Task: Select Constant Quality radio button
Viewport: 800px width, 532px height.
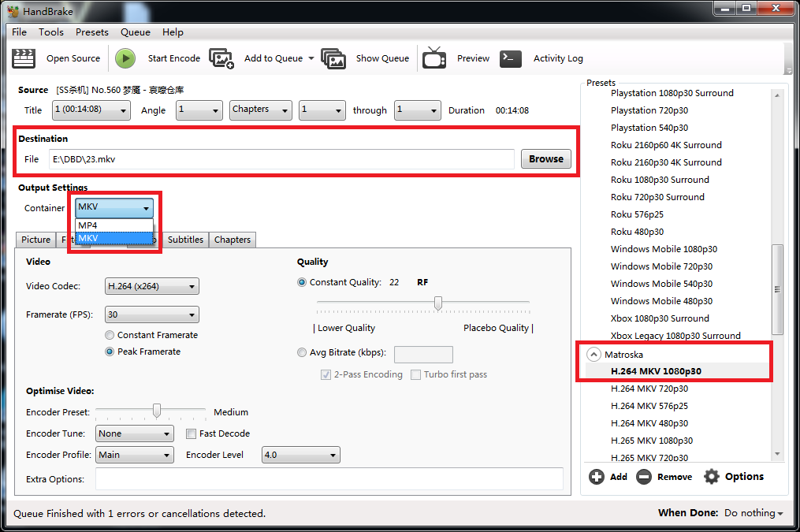Action: pos(302,282)
